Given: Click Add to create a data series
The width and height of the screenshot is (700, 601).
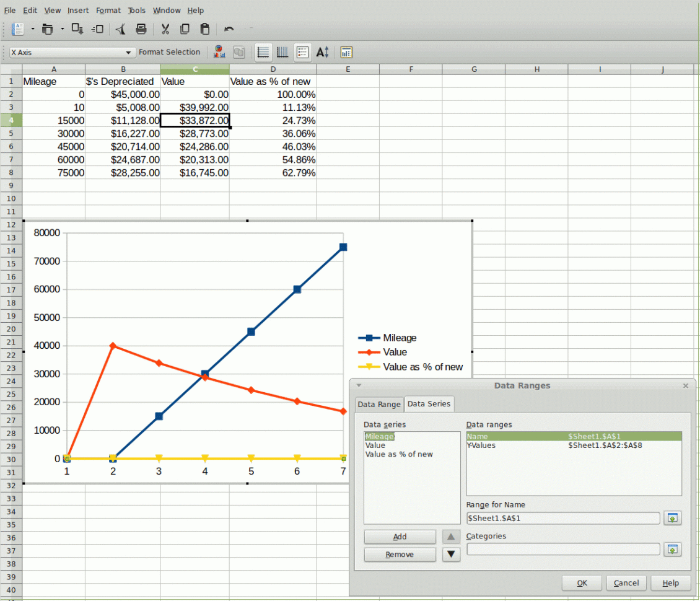Looking at the screenshot, I should (x=400, y=537).
